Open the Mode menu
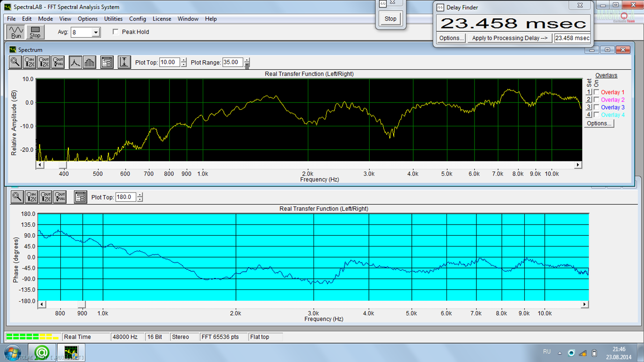644x362 pixels. coord(45,19)
